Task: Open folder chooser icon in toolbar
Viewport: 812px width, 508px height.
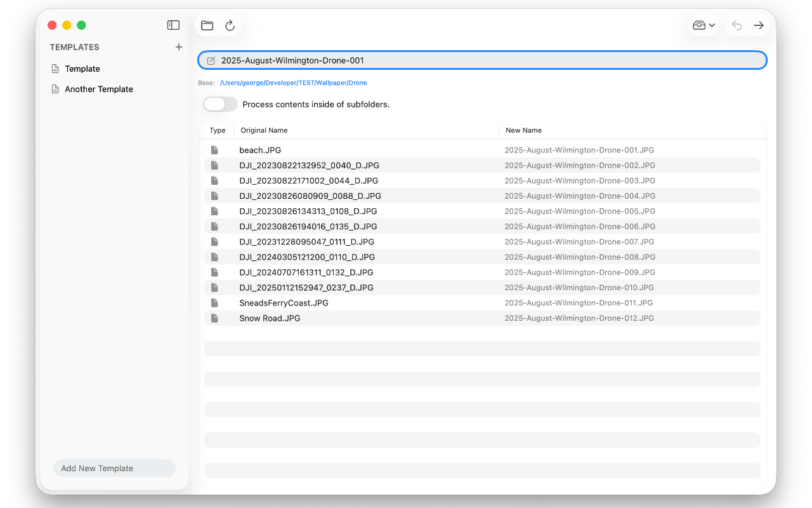Action: pyautogui.click(x=207, y=25)
